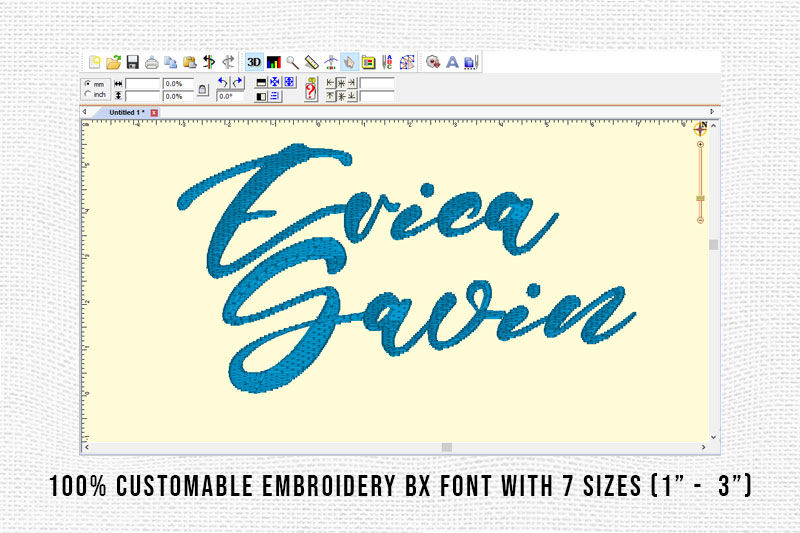Click the height 0.0% scale field
Image resolution: width=800 pixels, height=533 pixels.
coord(178,96)
